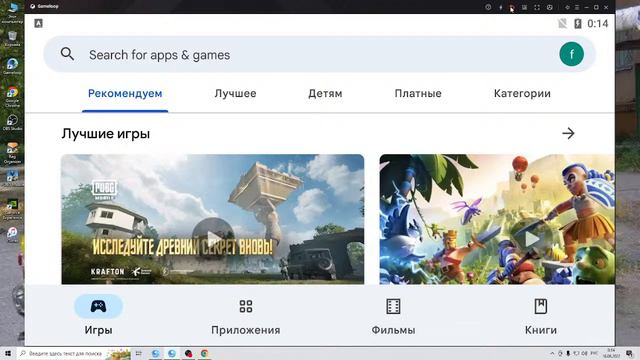Open the OBS Studio desktop shortcut
This screenshot has height=360, width=640.
[12, 122]
